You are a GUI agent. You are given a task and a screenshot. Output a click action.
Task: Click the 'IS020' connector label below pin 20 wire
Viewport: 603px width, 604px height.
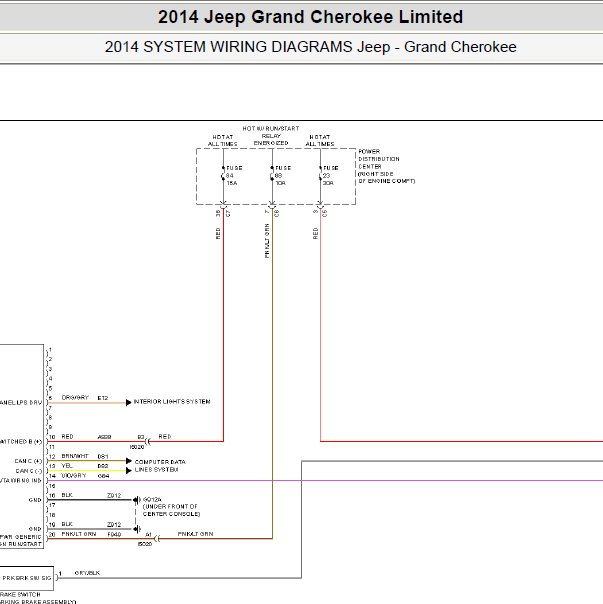[145, 544]
